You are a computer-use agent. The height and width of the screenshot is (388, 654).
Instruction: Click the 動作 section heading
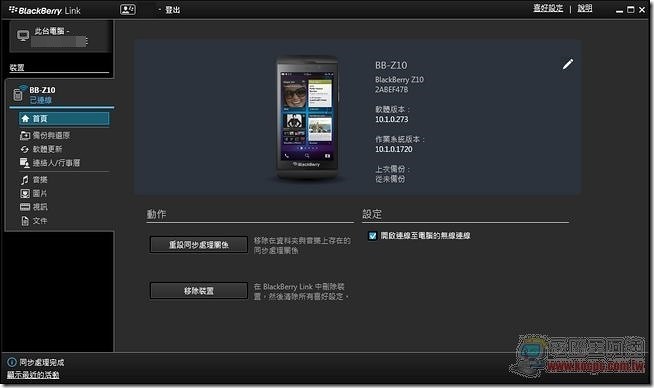[x=156, y=214]
